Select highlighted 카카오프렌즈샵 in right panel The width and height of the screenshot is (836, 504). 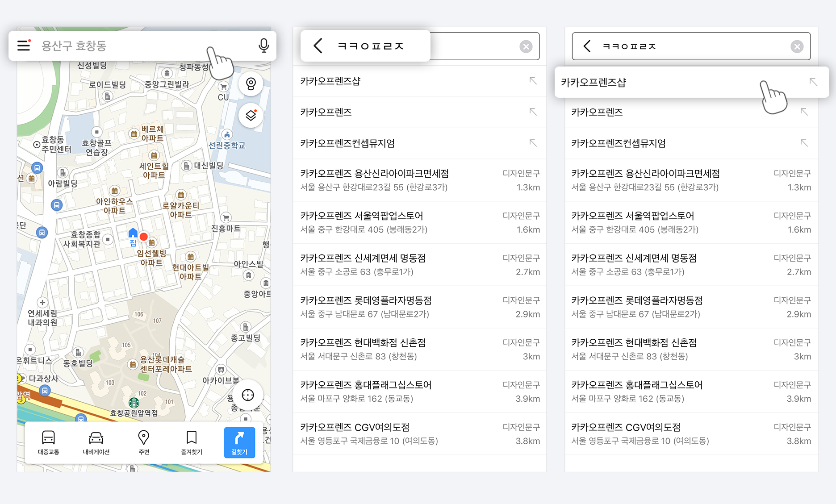[692, 82]
